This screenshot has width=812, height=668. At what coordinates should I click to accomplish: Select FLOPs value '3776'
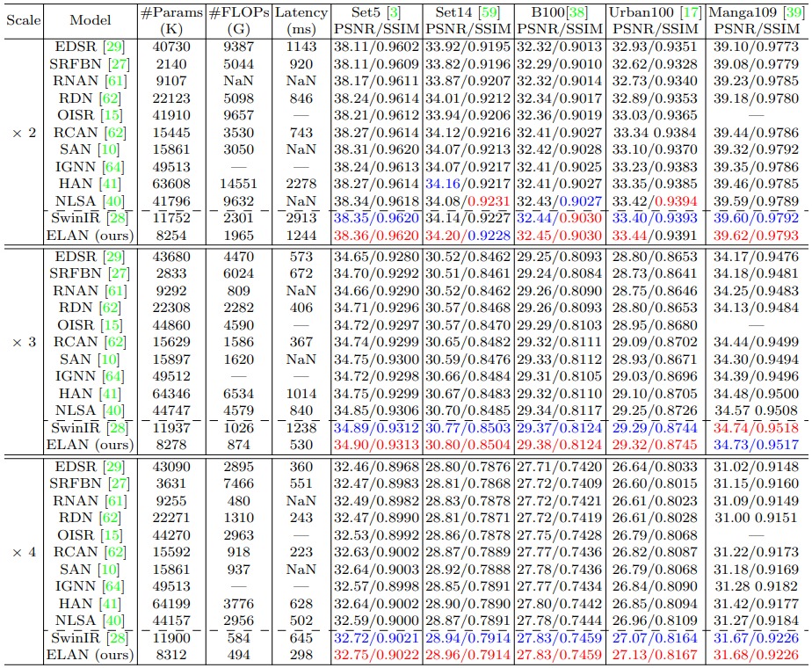click(239, 604)
